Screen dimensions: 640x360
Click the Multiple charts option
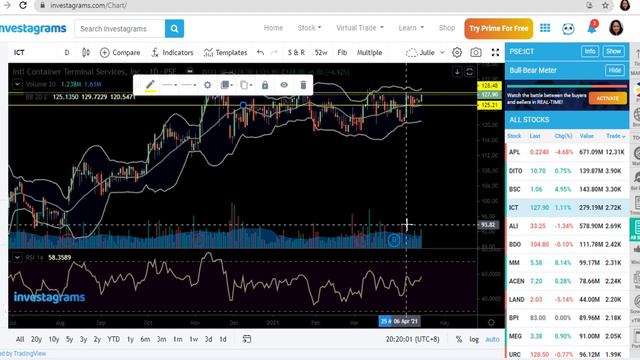pos(369,53)
